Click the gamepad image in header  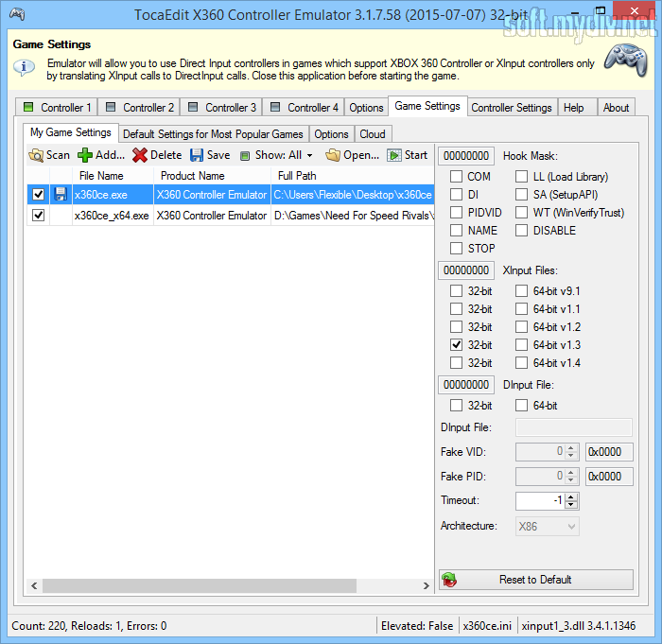(x=625, y=61)
